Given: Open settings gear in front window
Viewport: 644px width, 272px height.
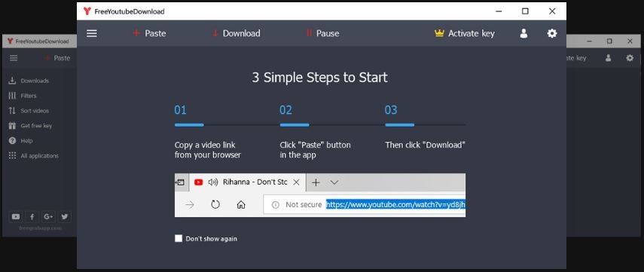Looking at the screenshot, I should pyautogui.click(x=552, y=33).
